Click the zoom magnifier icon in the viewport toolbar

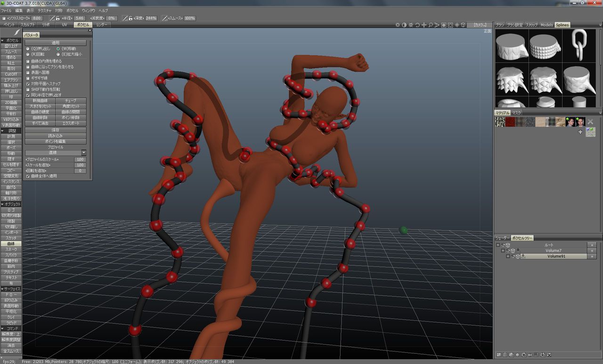431,24
